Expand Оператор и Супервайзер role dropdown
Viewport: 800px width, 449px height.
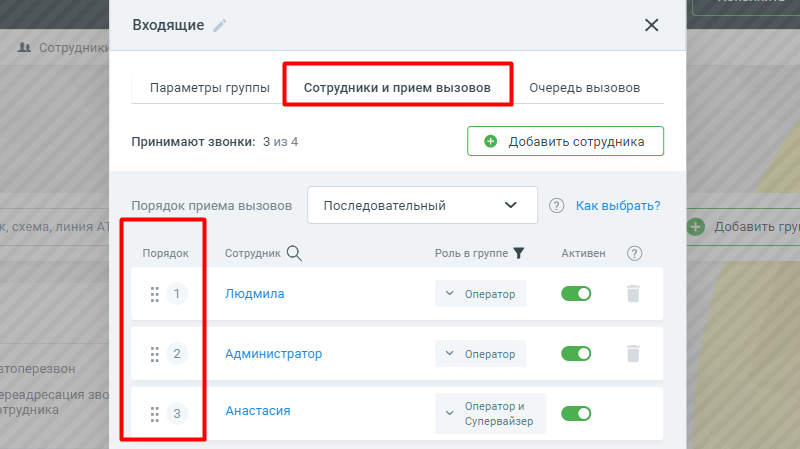[x=490, y=413]
